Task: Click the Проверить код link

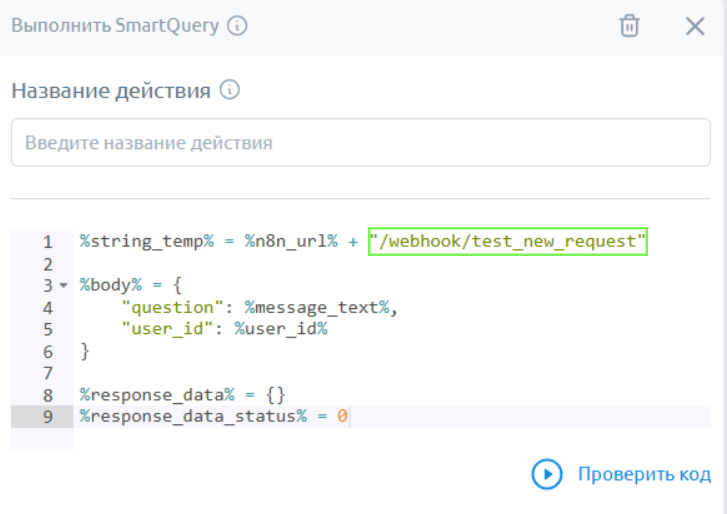Action: coord(644,474)
